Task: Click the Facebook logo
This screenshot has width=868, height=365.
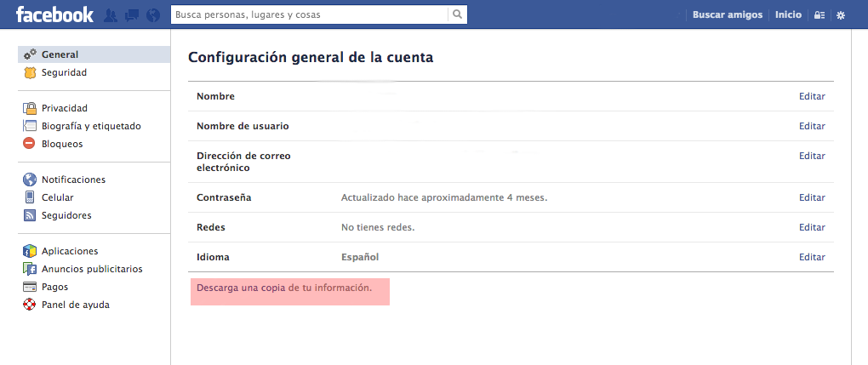Action: (x=54, y=14)
